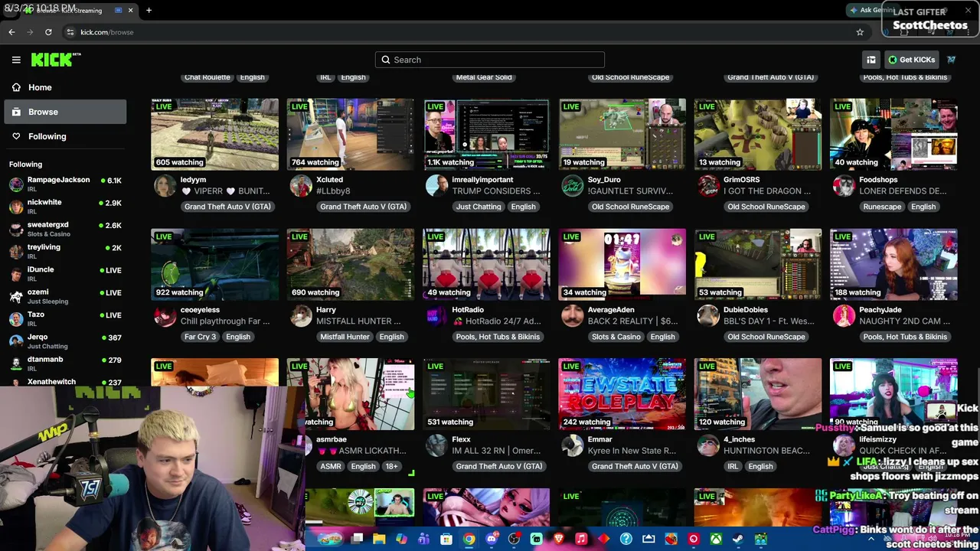
Task: Bookmark this page with the star icon
Action: (860, 32)
